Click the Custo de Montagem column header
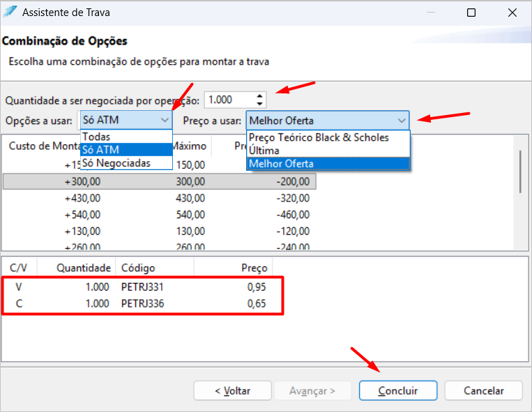 (x=44, y=146)
